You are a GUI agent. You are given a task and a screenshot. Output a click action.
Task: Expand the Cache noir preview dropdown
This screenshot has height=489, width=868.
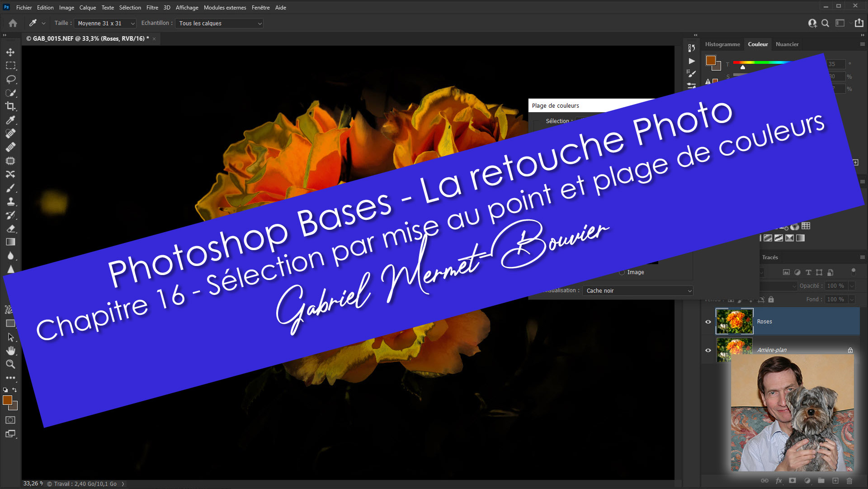coord(637,291)
